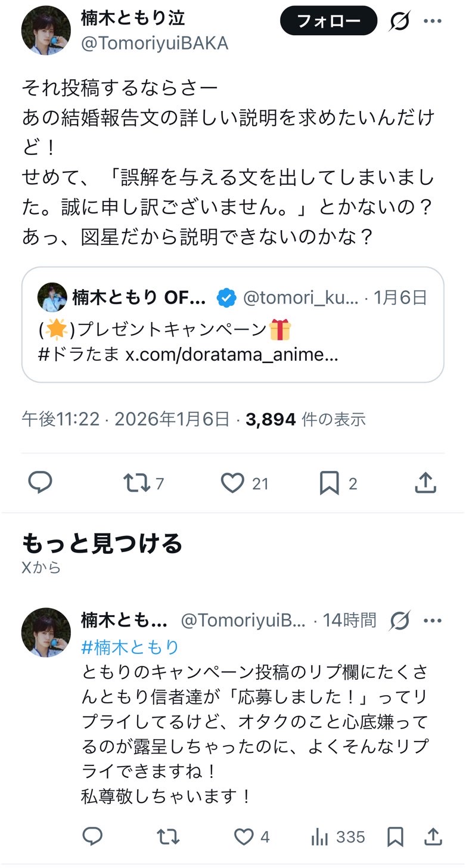The width and height of the screenshot is (466, 868).
Task: Share the lower suggested post
Action: coord(433,836)
